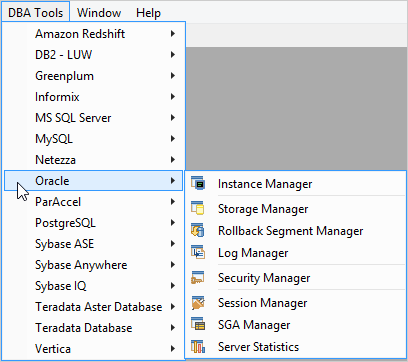Open Session Manager entry

click(296, 303)
